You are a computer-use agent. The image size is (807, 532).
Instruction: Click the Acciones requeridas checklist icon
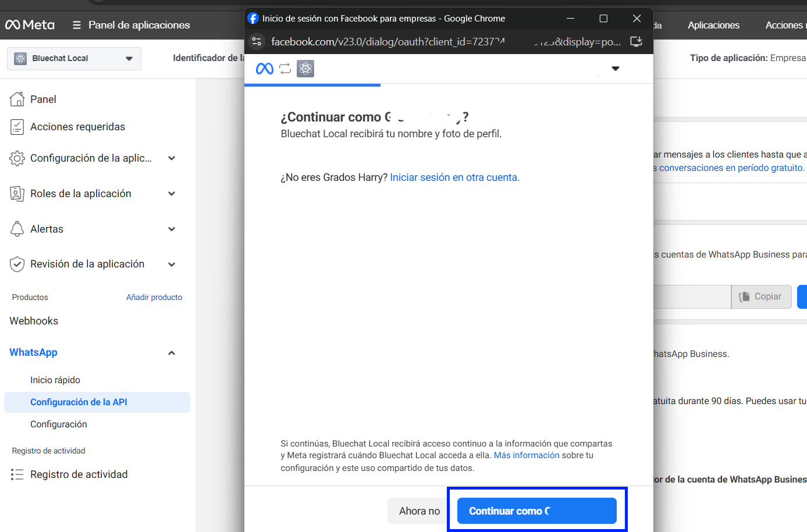point(17,127)
